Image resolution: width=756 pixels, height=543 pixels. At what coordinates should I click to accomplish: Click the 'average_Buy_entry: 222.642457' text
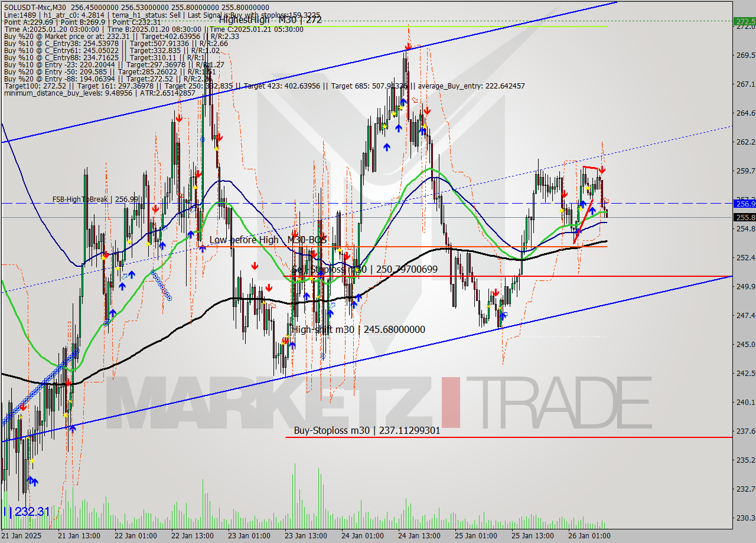(x=472, y=86)
